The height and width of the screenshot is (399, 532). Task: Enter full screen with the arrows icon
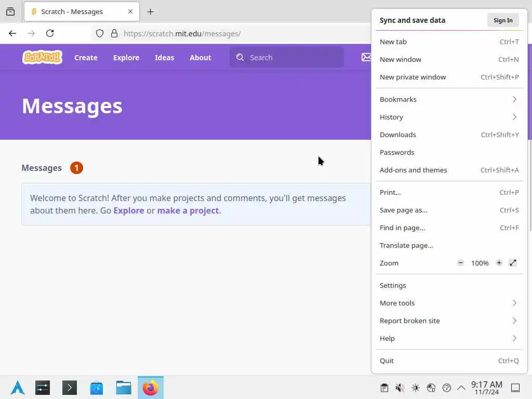click(513, 263)
